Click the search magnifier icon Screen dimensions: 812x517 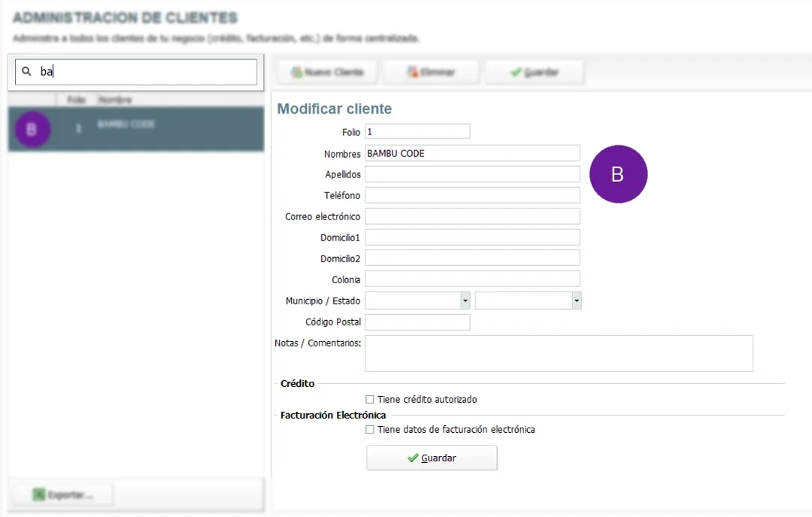pos(26,71)
